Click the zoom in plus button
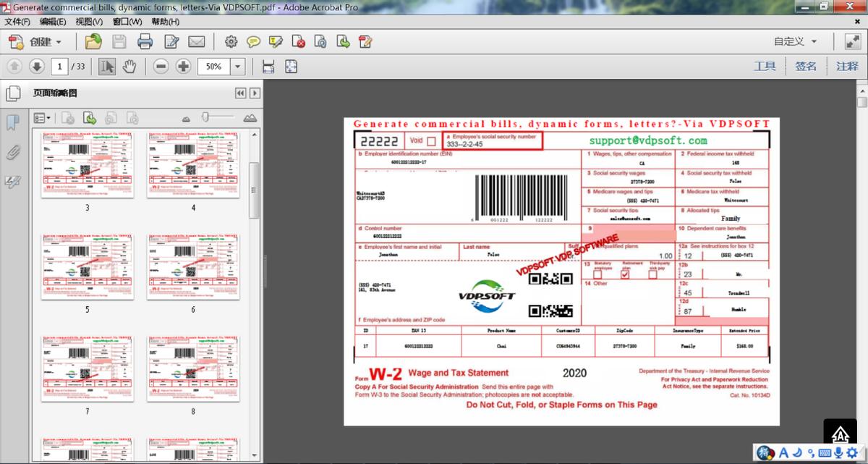The height and width of the screenshot is (464, 868). [184, 67]
